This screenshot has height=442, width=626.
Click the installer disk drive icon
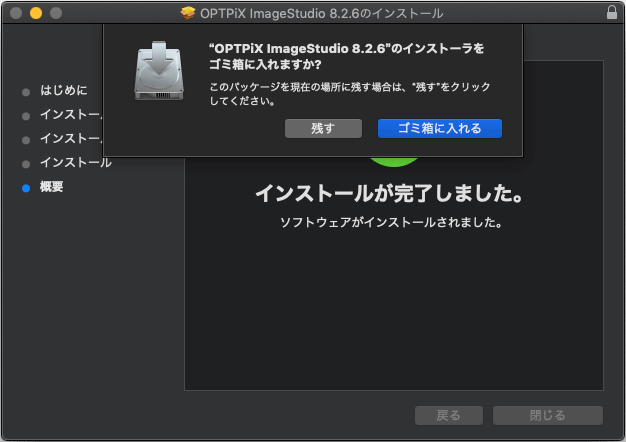[159, 71]
